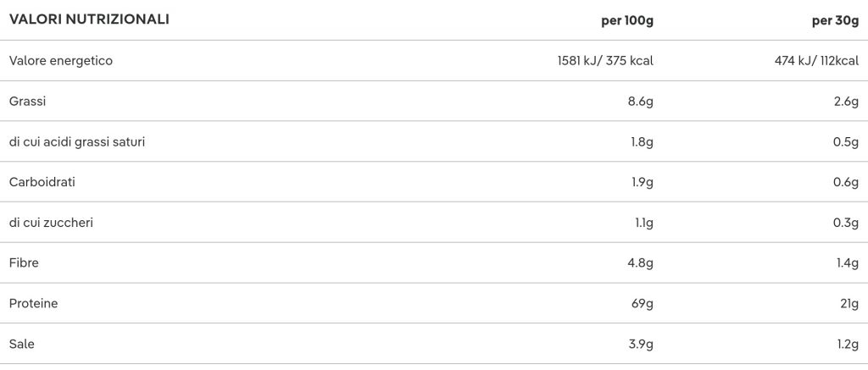Click the Valore energetico row label

pyautogui.click(x=61, y=61)
